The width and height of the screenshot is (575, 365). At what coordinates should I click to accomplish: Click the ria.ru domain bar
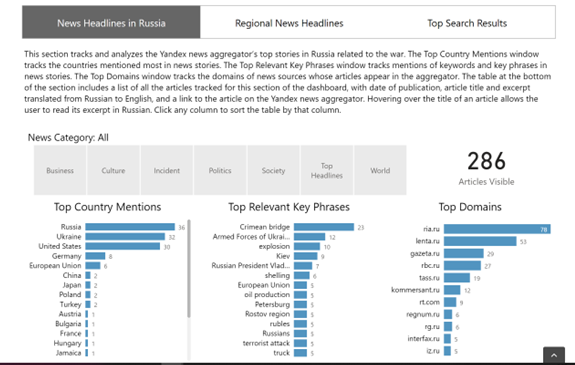[497, 229]
